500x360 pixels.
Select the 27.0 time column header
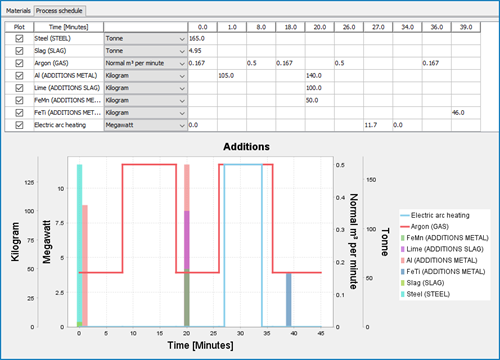click(378, 27)
